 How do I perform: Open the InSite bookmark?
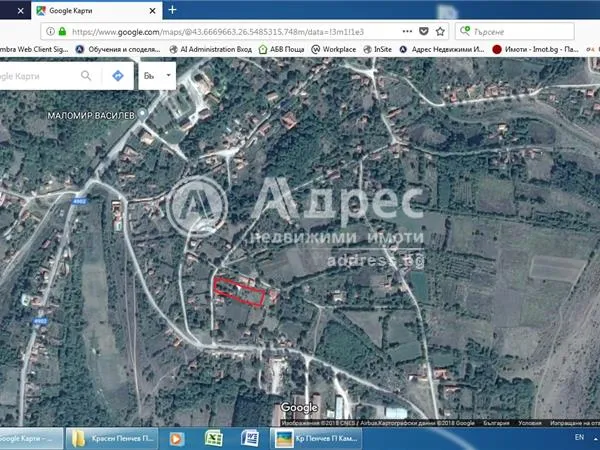pos(377,49)
